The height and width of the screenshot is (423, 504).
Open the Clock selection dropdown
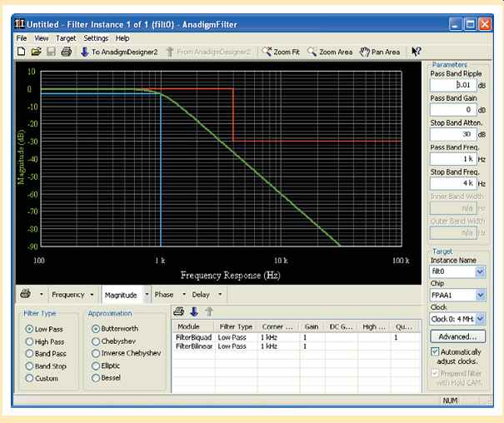tap(479, 318)
